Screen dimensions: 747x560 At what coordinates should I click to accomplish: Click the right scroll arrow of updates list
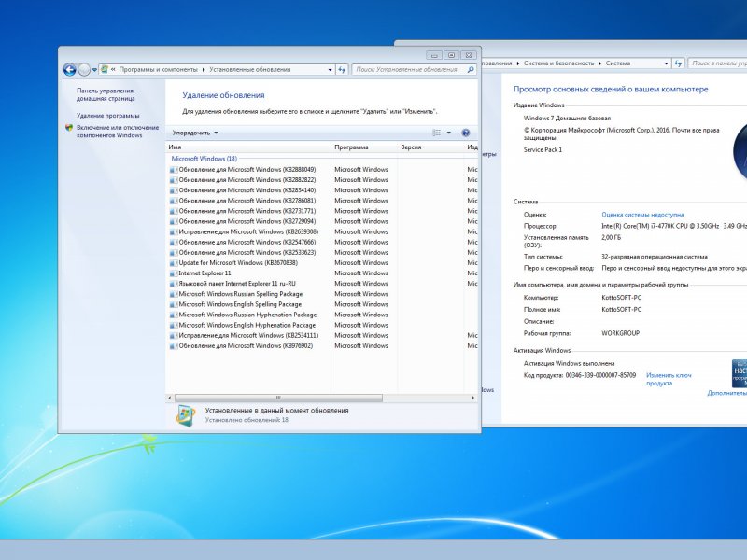click(x=473, y=398)
